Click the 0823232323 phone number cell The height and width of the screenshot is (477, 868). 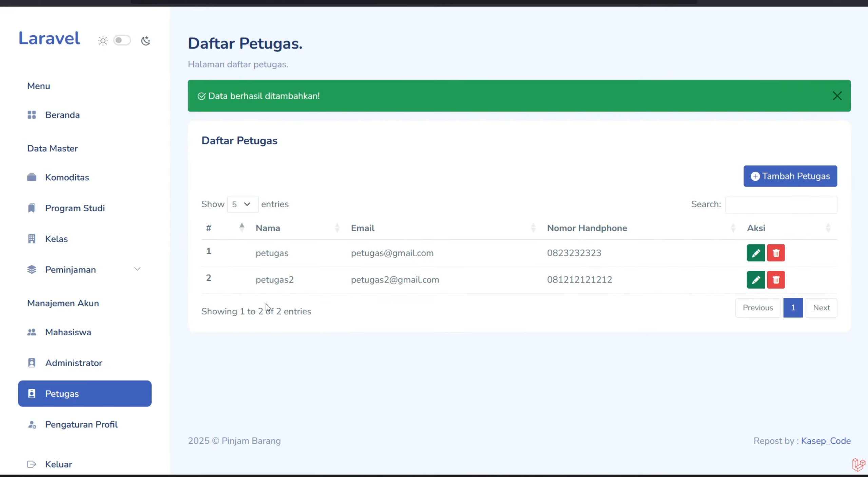click(x=574, y=253)
